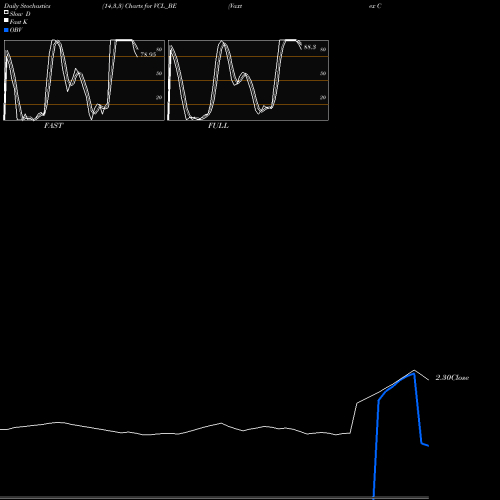Viewport: 500px width, 500px height.
Task: Click the 'Daily Stochastics' title text
Action: click(x=27, y=6)
